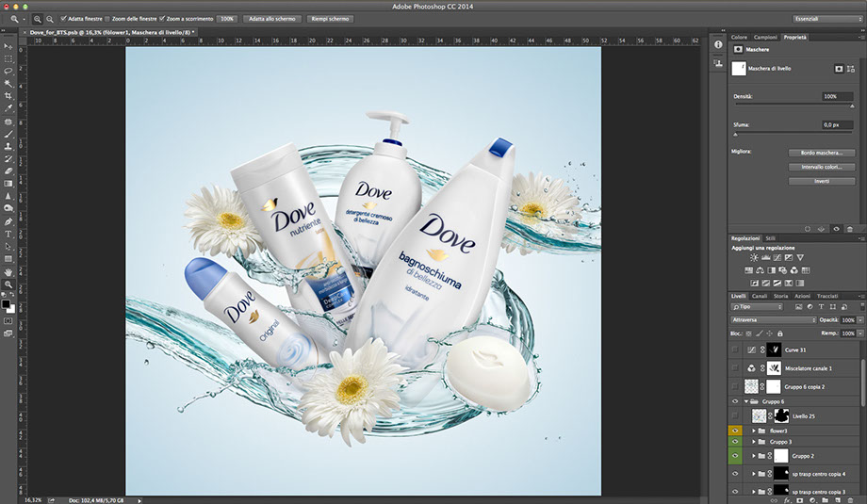The width and height of the screenshot is (867, 504).
Task: Click the Inverti button
Action: coord(822,181)
